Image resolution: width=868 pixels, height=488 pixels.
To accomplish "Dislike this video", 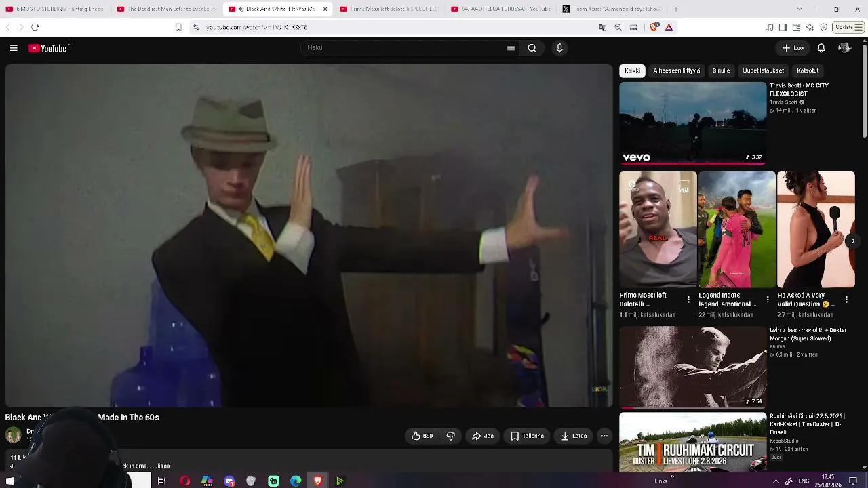I will coord(450,436).
